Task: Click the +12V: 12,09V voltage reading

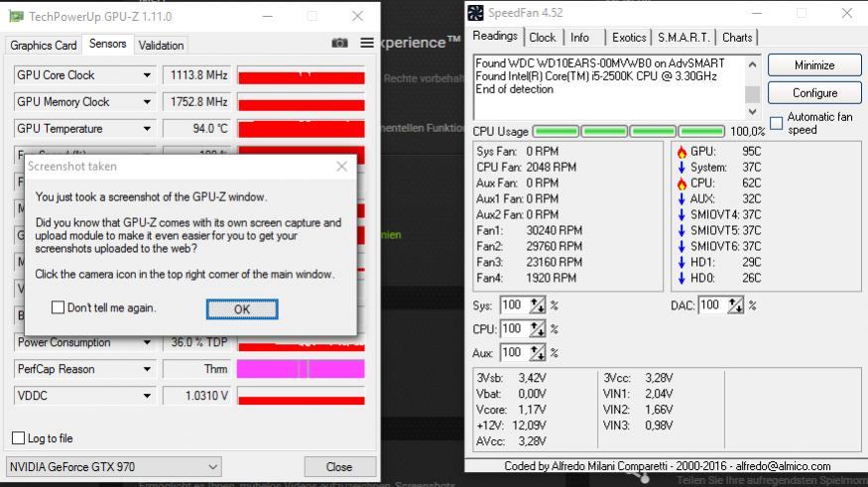Action: coord(511,426)
